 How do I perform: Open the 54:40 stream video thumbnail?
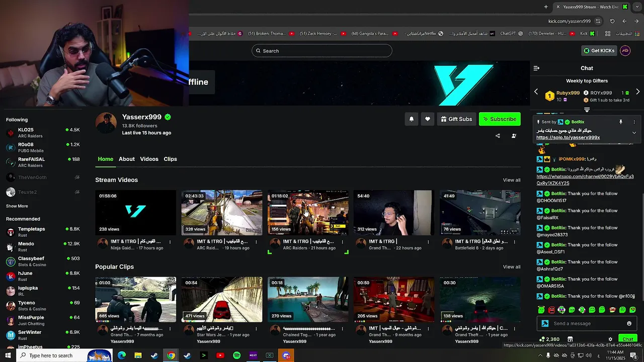coord(393,213)
